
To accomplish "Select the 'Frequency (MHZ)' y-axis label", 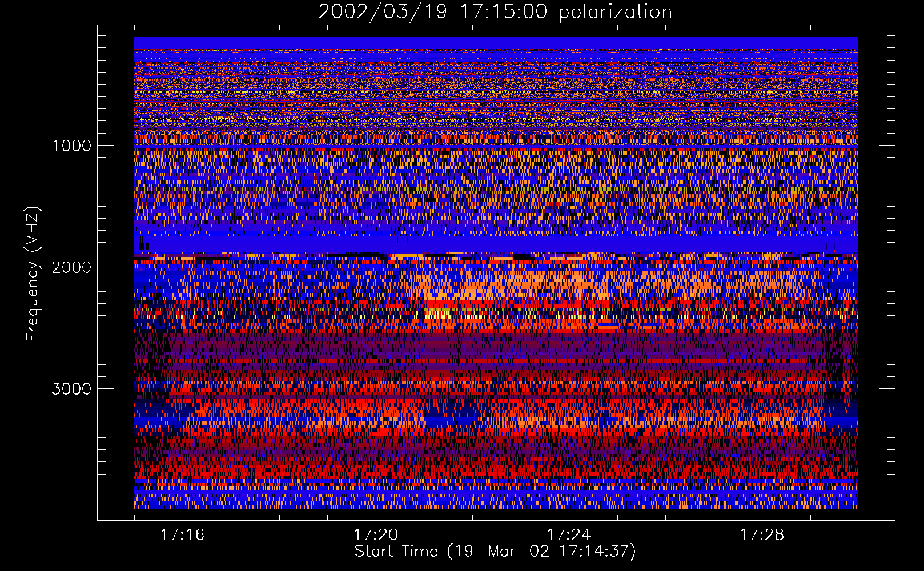I will (x=33, y=274).
